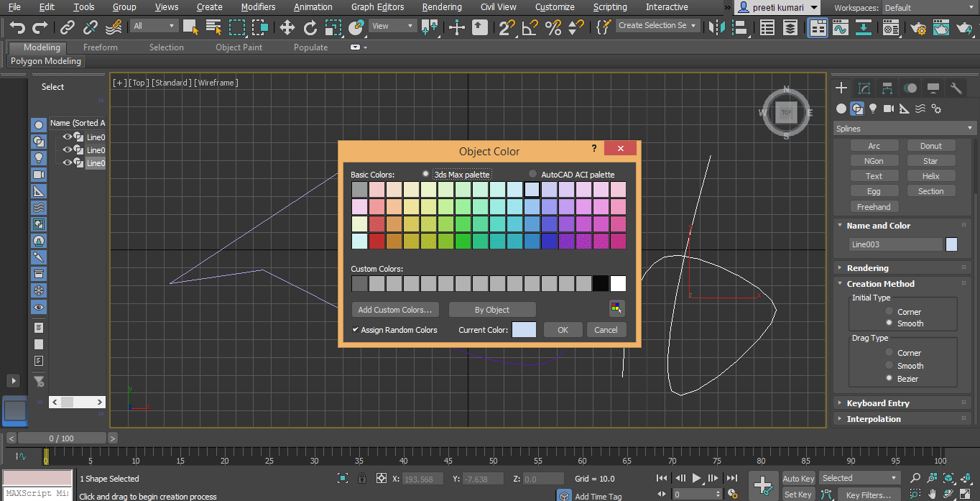Select the AutoCAD ACI palette radio button

pos(532,173)
